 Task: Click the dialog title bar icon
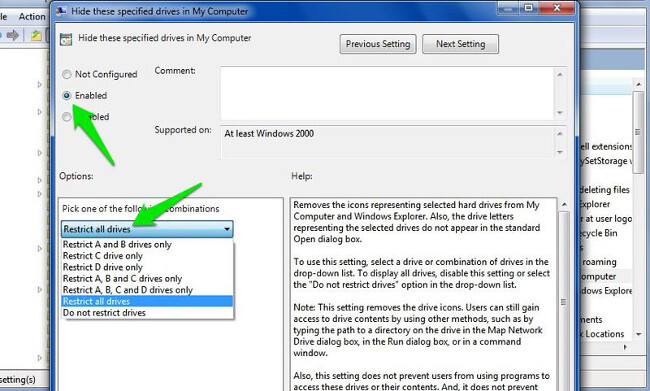(61, 11)
